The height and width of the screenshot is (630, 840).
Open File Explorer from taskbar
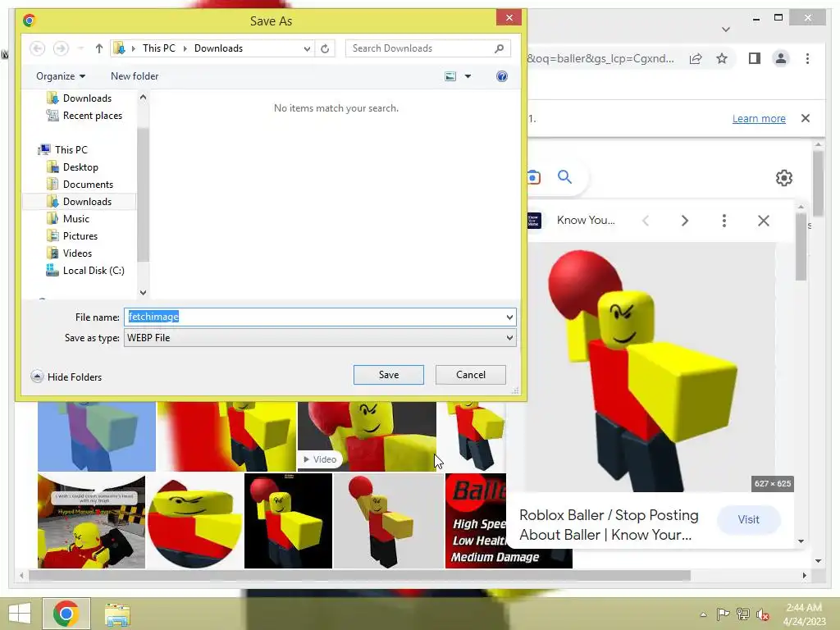coord(117,614)
